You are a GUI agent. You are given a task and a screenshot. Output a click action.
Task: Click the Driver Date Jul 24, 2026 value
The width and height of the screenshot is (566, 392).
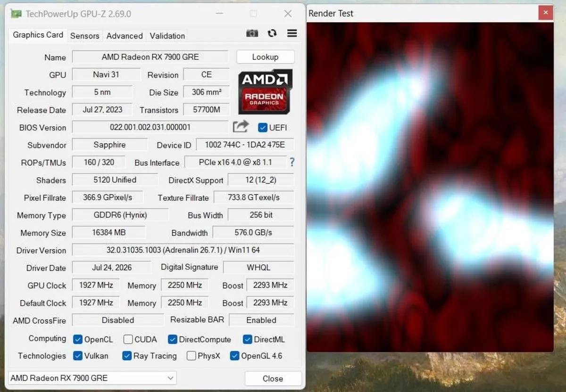click(x=111, y=267)
